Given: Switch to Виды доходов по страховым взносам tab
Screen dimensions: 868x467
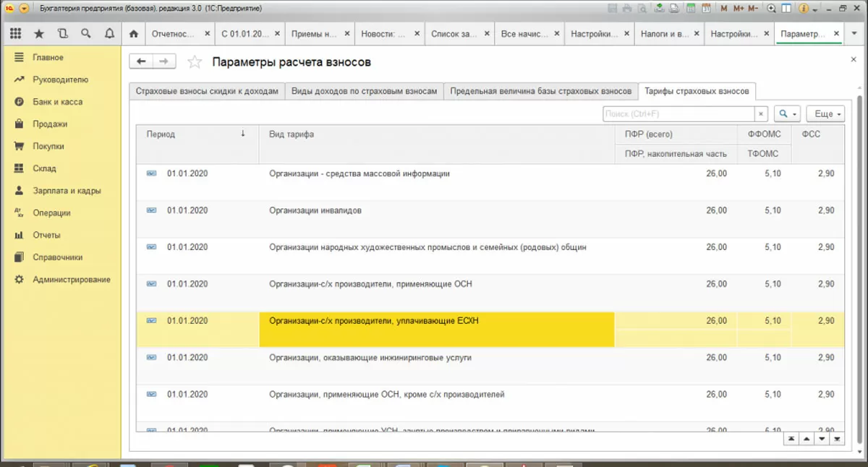Looking at the screenshot, I should [365, 92].
